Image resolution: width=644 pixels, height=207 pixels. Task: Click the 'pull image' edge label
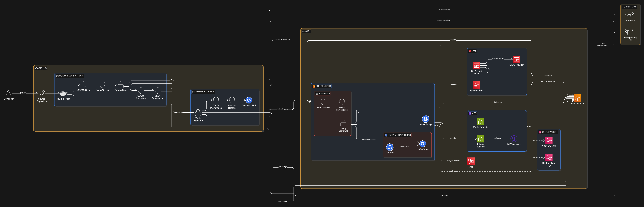(283, 166)
